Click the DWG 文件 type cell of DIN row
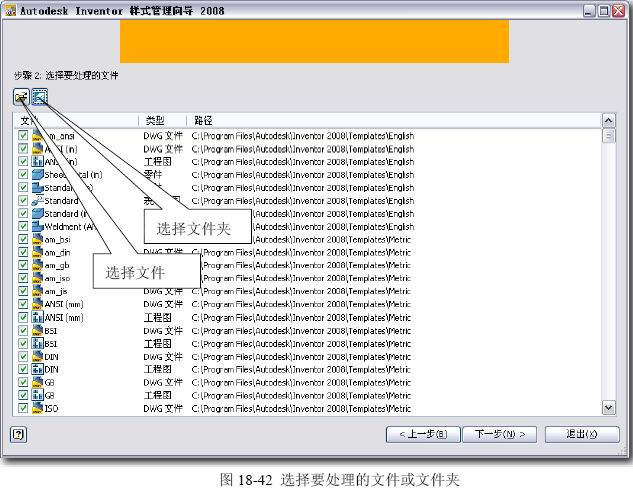 click(163, 357)
